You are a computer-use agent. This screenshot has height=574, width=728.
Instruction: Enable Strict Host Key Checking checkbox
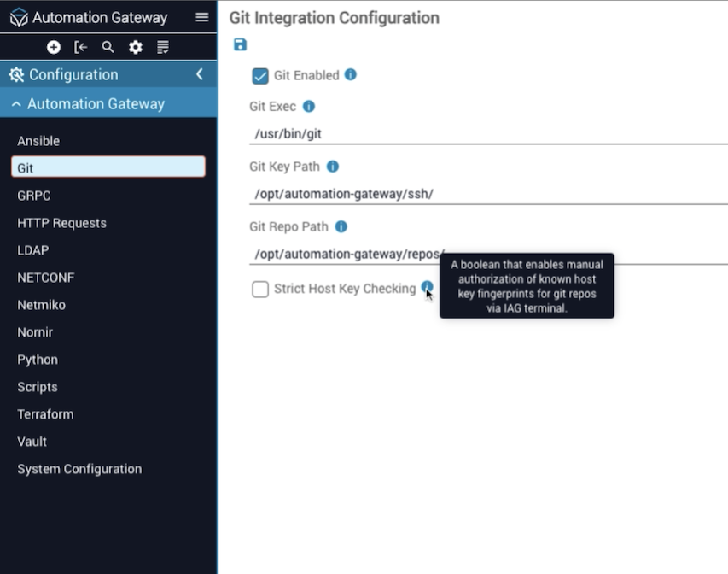(260, 290)
